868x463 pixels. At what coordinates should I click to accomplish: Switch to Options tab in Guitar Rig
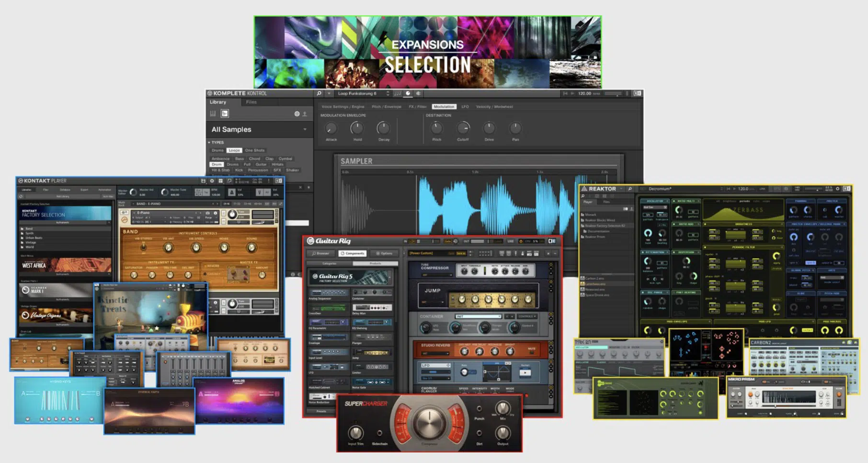coord(384,253)
